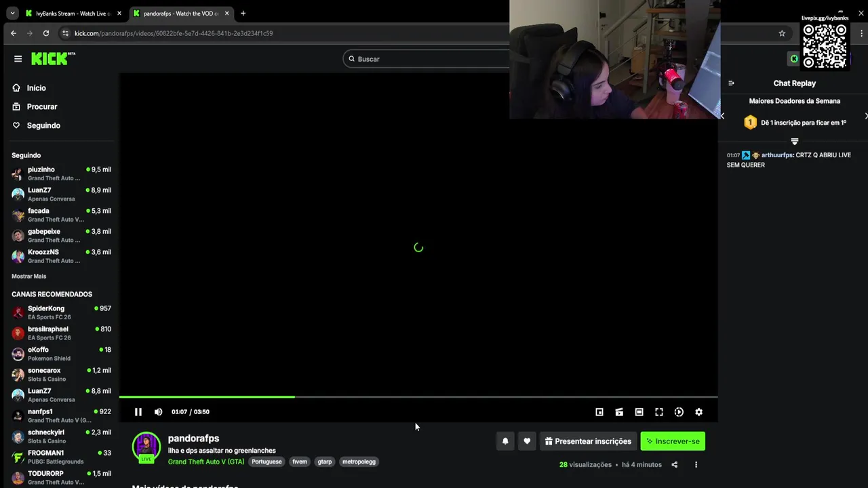
Task: Click the 1st place gold badge
Action: click(750, 123)
